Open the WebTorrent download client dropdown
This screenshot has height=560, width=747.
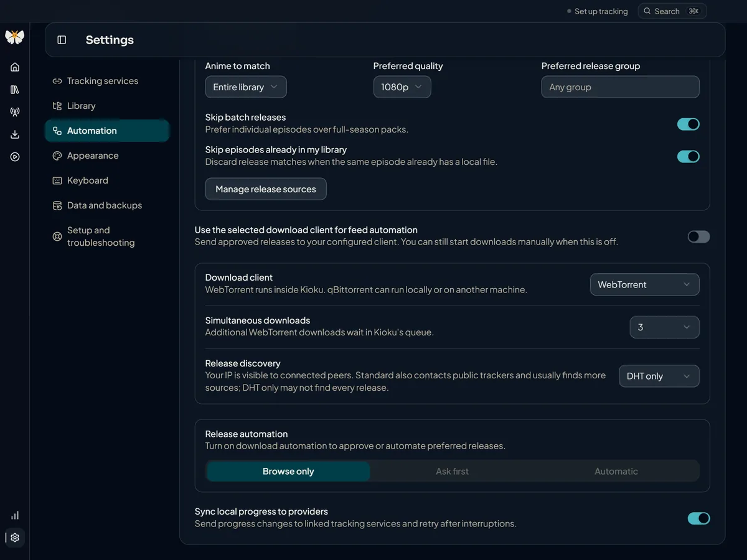point(645,284)
